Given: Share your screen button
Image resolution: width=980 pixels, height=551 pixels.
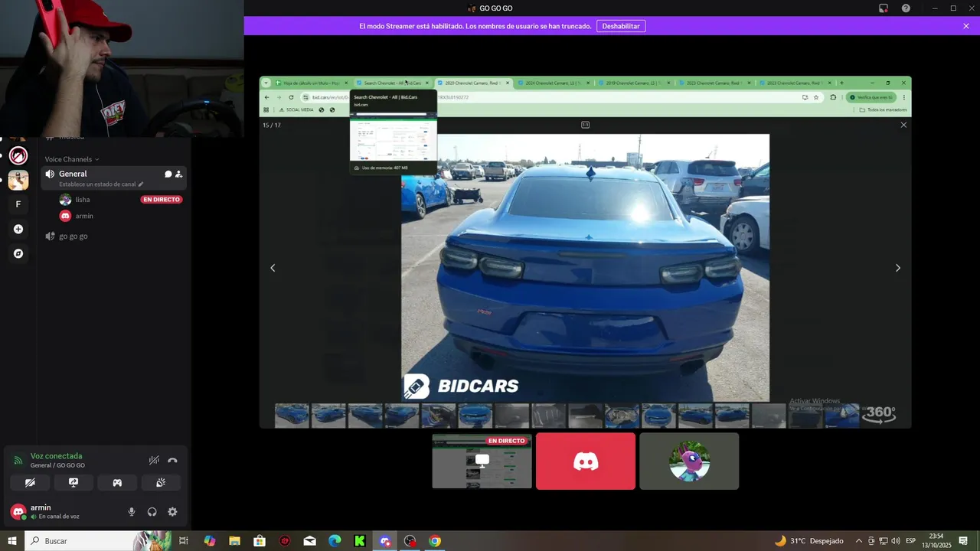Looking at the screenshot, I should pos(73,483).
